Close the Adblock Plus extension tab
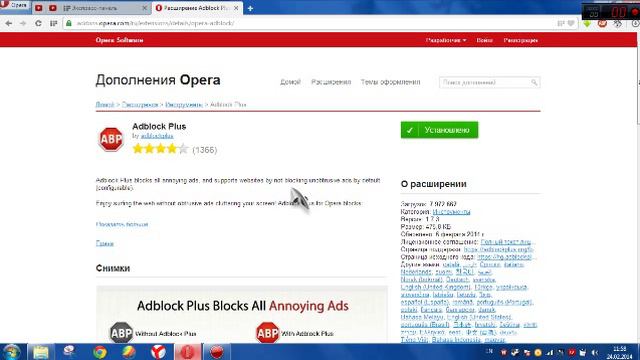640x360 pixels. point(236,8)
